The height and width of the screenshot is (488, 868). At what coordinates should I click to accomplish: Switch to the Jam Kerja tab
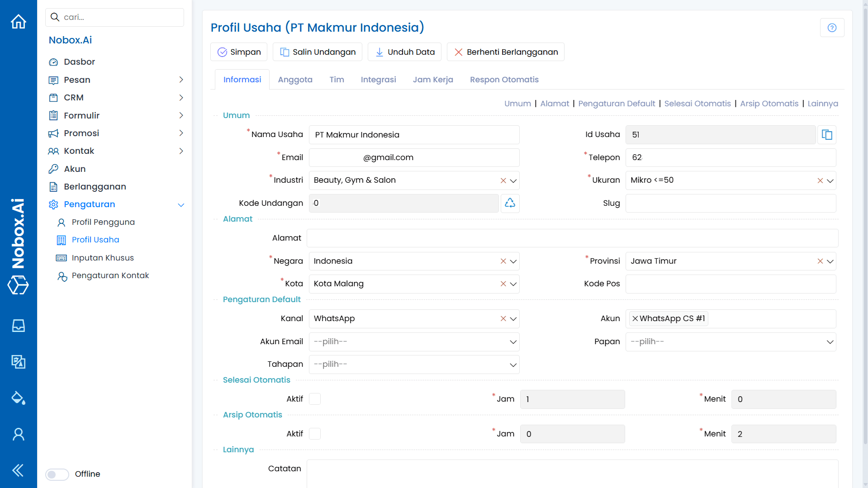pyautogui.click(x=433, y=80)
